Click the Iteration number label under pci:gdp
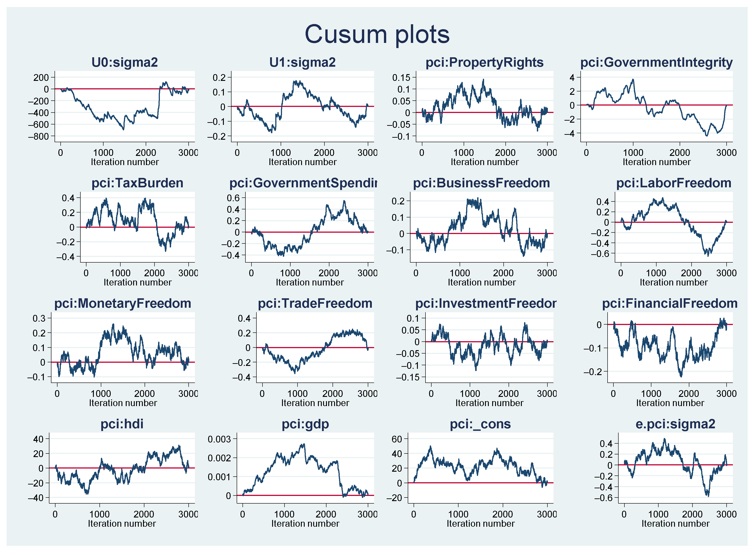The image size is (756, 555). pyautogui.click(x=305, y=523)
